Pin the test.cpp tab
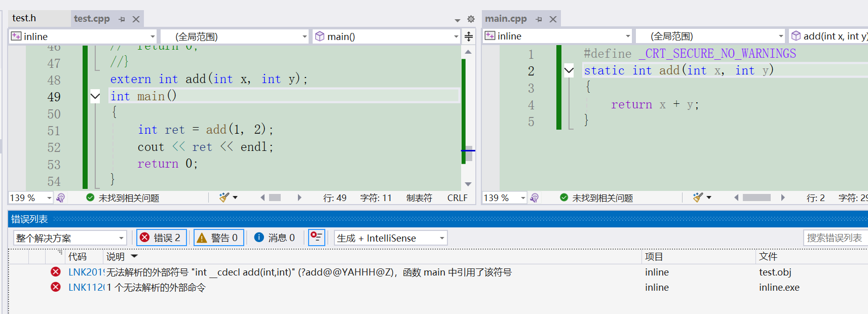 (122, 19)
